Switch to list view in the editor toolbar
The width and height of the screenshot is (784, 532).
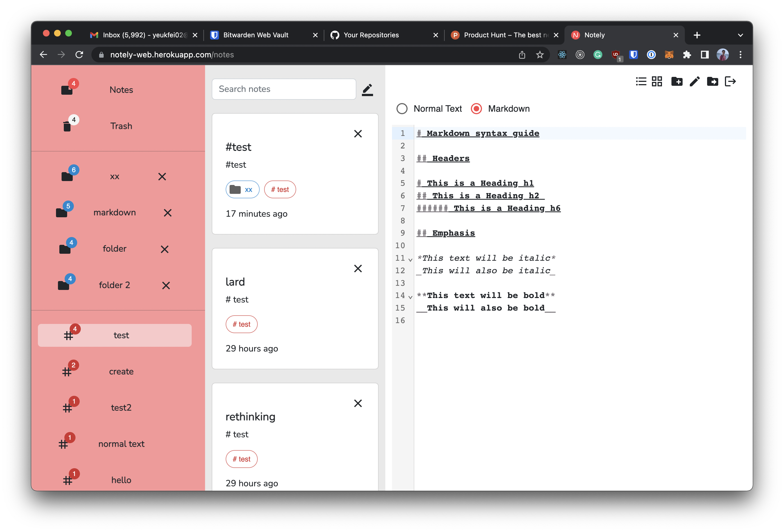coord(641,81)
